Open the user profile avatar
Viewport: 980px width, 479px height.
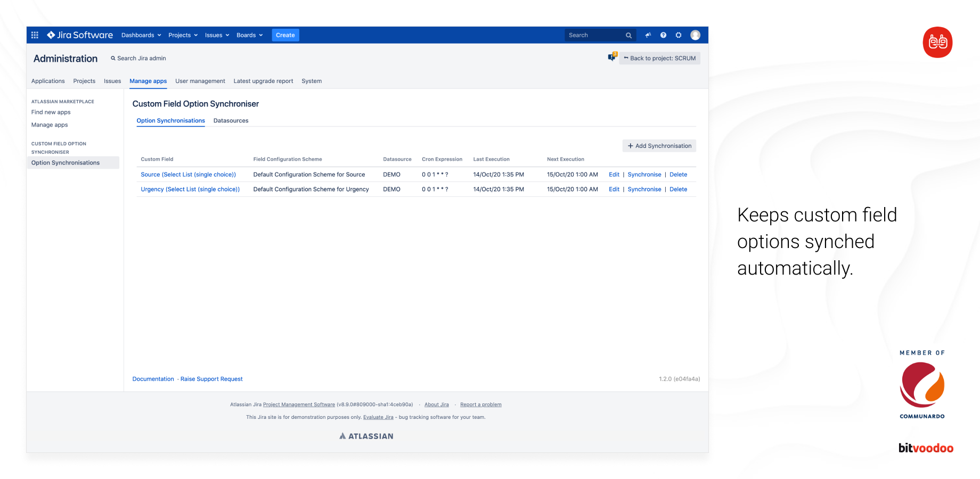coord(695,35)
